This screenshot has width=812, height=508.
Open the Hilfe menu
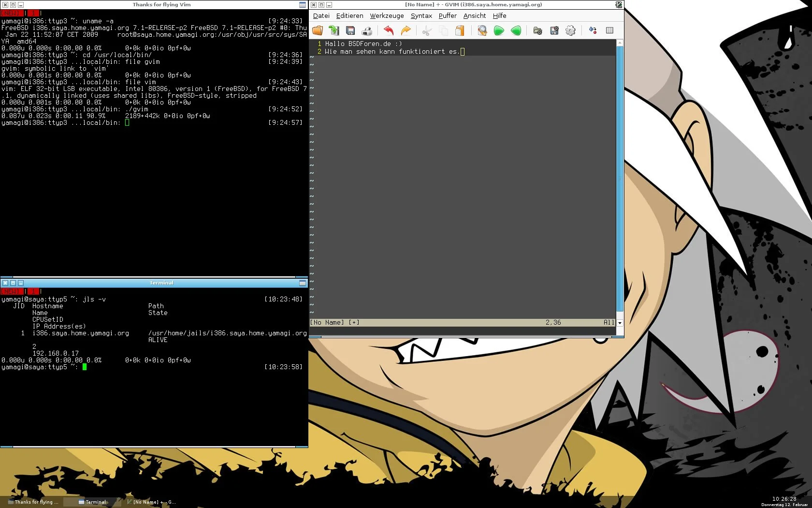click(499, 15)
